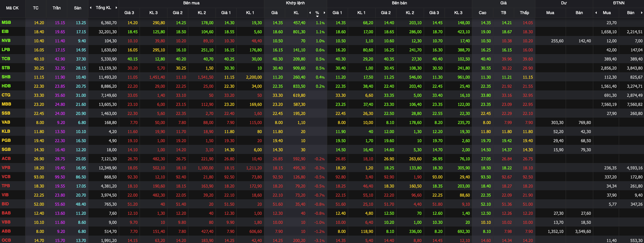Image resolution: width=644 pixels, height=243 pixels.
Task: Open BAB stock symbol
Action: pyautogui.click(x=6, y=213)
